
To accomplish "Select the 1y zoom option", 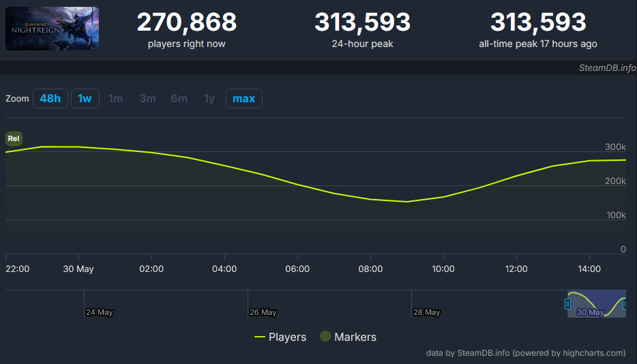I will [209, 99].
